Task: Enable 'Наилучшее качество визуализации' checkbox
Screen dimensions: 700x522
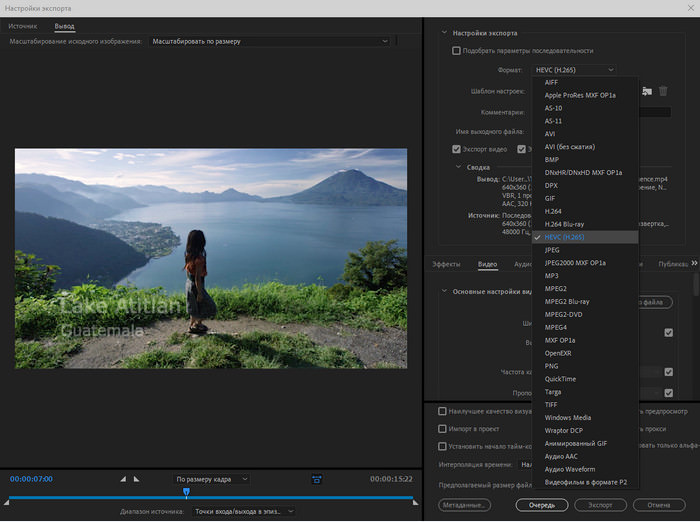Action: click(x=442, y=411)
